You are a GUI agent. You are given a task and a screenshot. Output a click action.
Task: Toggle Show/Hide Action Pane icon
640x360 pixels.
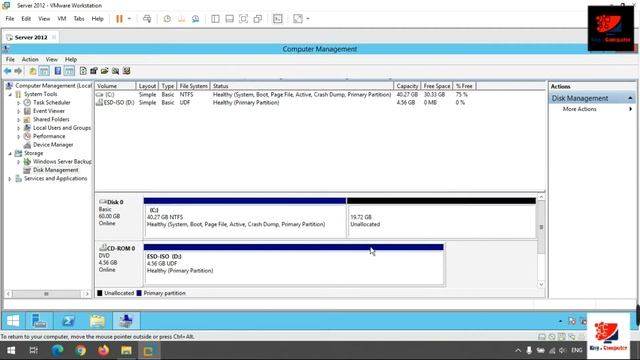69,71
